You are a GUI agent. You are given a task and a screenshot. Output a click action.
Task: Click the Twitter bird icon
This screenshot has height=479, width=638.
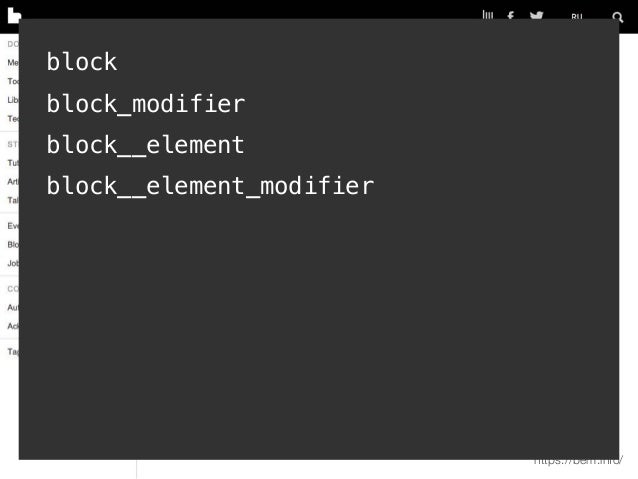[536, 15]
